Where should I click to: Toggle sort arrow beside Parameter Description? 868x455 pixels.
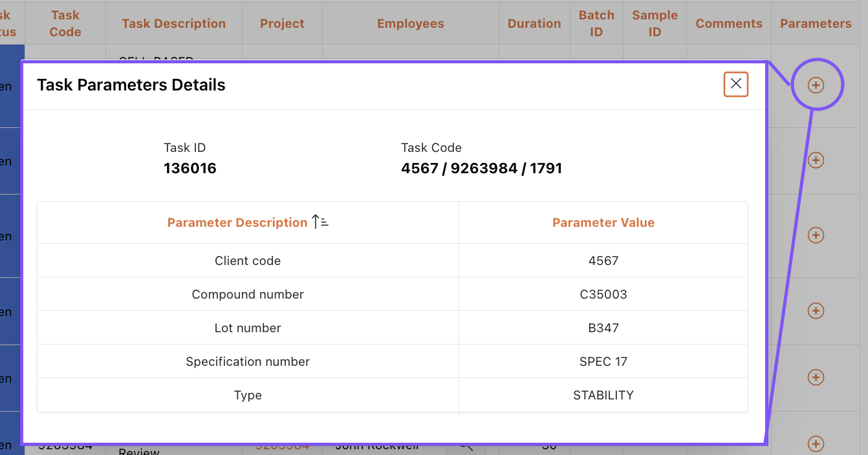[x=320, y=222]
